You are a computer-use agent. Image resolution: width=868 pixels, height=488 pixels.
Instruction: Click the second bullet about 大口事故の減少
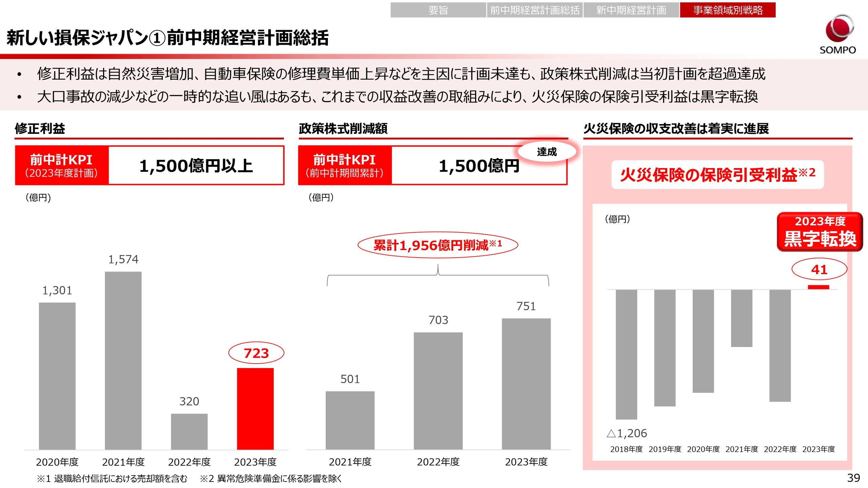[x=397, y=97]
